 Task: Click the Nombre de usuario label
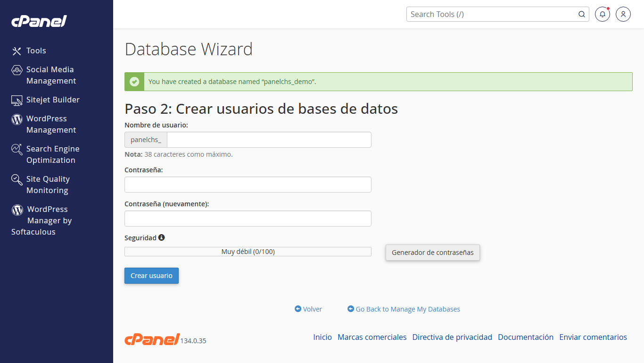click(156, 125)
